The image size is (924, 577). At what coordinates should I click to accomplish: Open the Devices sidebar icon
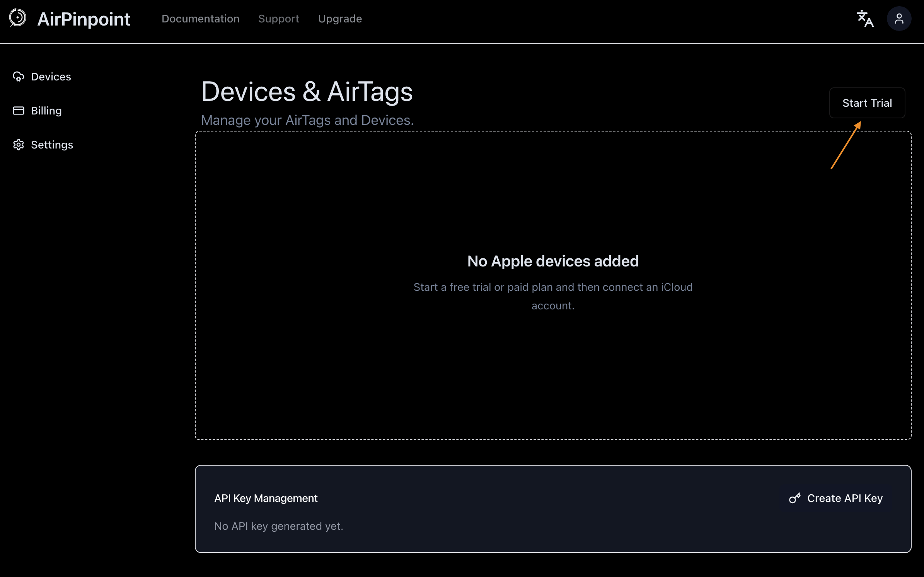(x=19, y=77)
